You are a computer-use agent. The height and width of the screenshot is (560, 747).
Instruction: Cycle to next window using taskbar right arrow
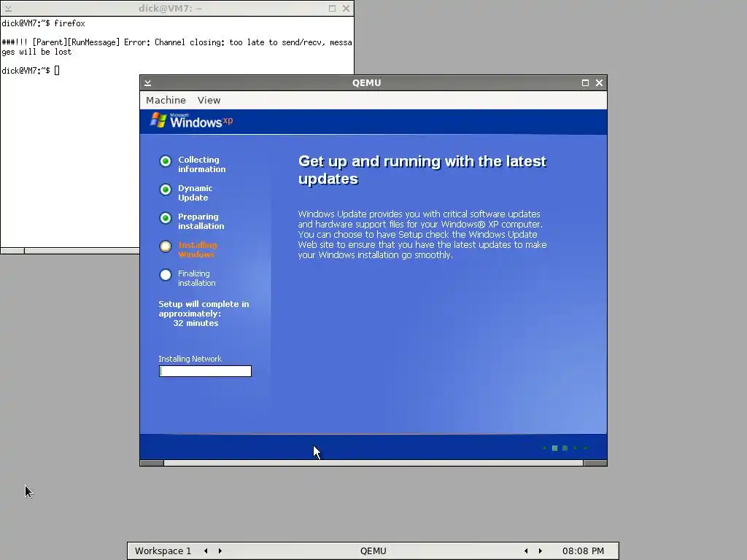point(541,551)
